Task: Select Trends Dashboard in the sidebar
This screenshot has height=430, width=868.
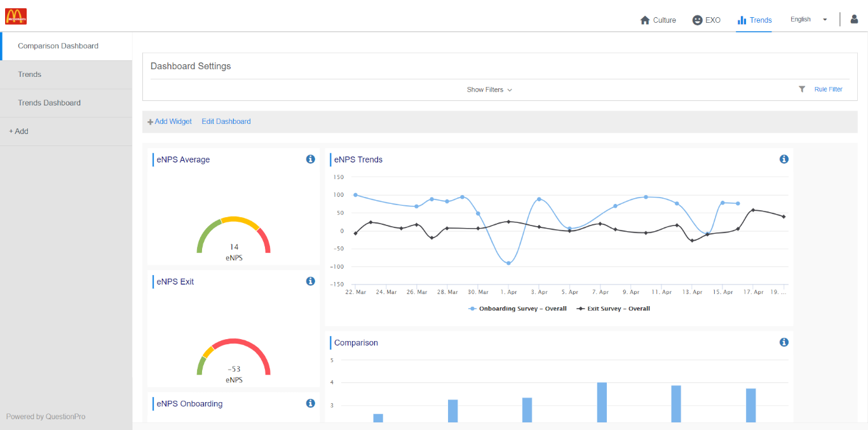Action: 49,103
